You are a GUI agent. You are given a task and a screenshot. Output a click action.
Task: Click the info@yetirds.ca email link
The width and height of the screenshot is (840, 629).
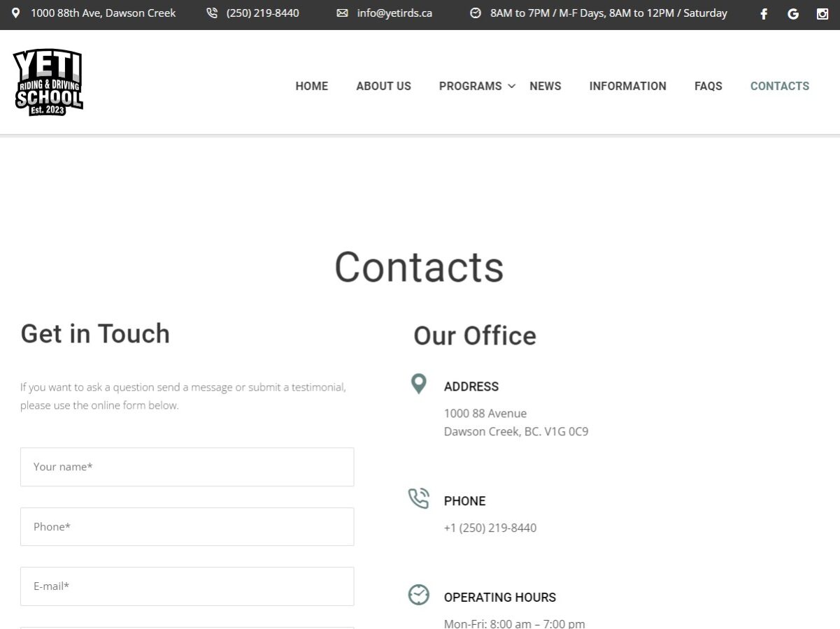point(394,13)
